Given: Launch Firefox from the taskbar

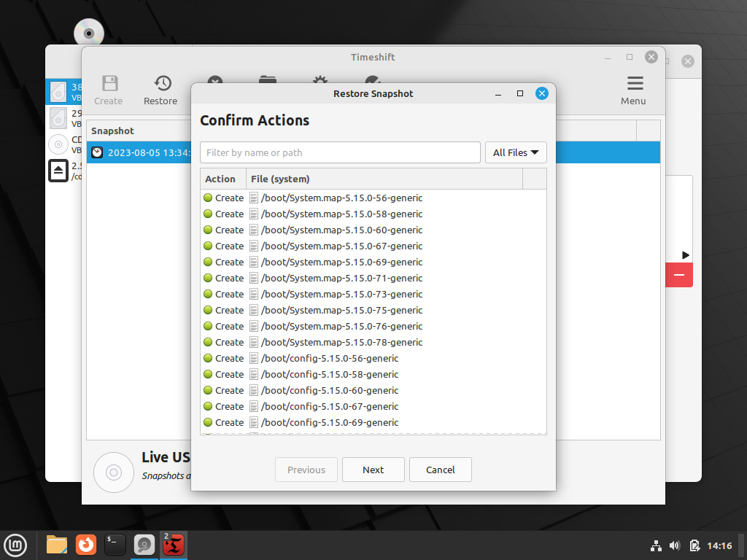Looking at the screenshot, I should (86, 545).
